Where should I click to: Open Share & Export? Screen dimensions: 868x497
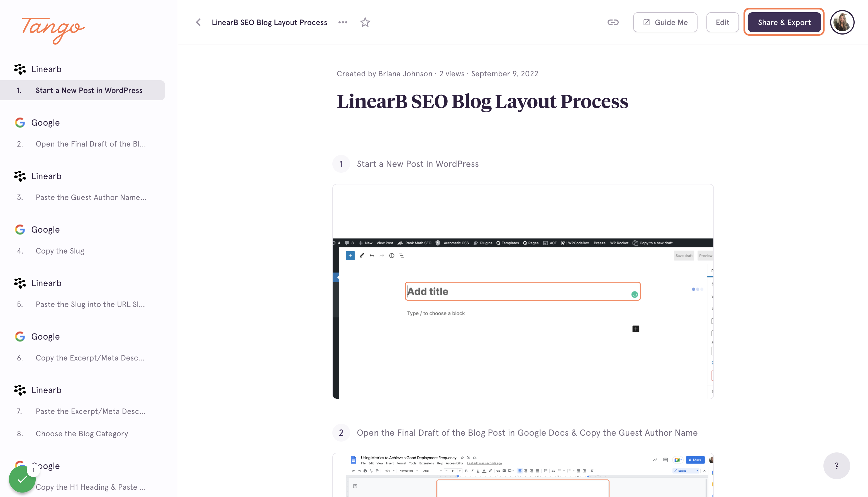pyautogui.click(x=784, y=23)
